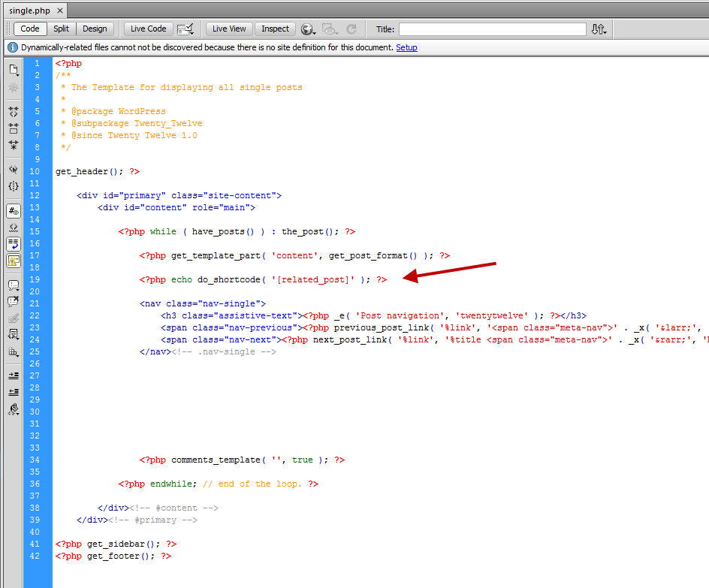The width and height of the screenshot is (709, 588).
Task: Click the div id="primary" line
Action: [179, 195]
